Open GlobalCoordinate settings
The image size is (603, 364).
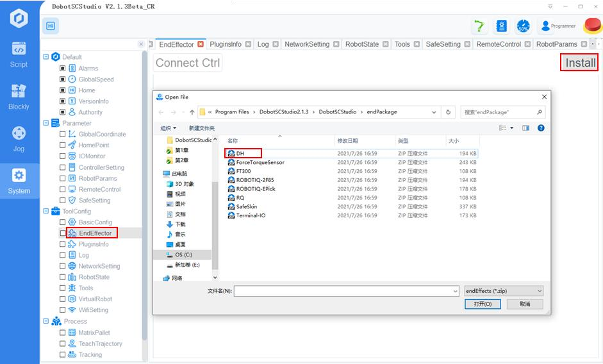click(103, 135)
